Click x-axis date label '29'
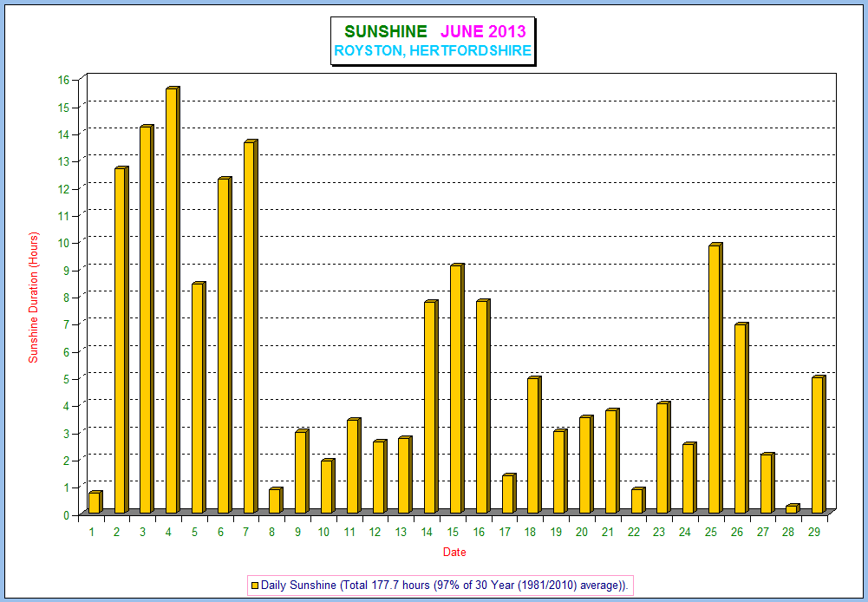The height and width of the screenshot is (602, 868). coord(813,533)
